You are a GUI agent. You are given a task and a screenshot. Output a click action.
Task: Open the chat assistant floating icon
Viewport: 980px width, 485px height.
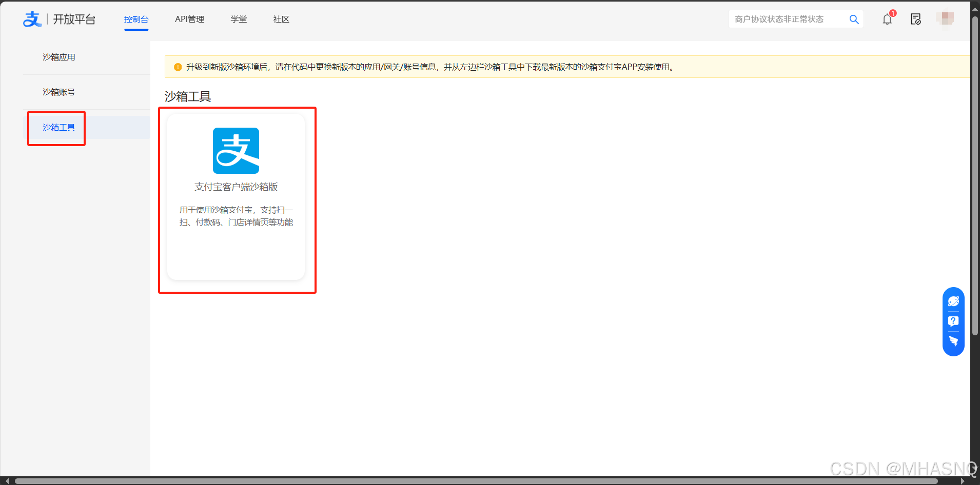click(x=953, y=301)
